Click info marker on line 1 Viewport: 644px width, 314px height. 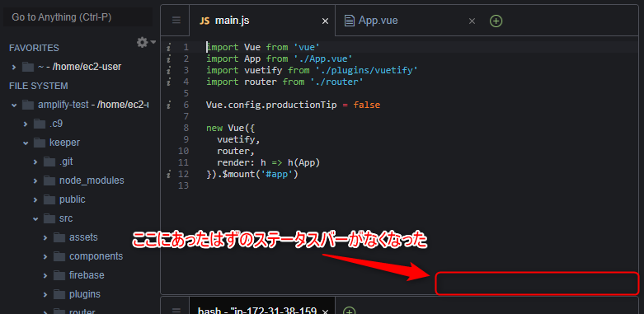click(x=169, y=47)
